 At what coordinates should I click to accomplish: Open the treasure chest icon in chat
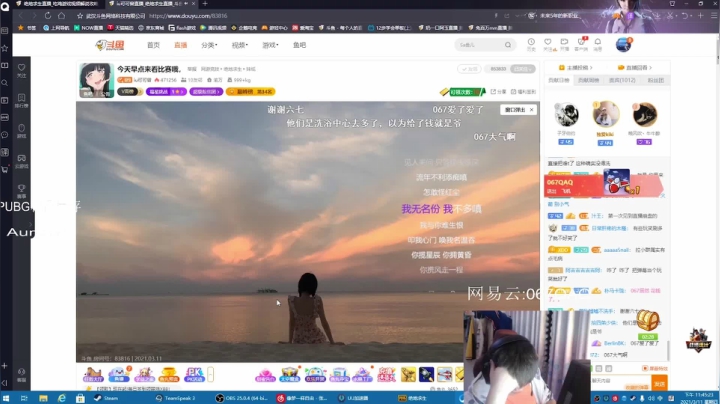pyautogui.click(x=648, y=320)
